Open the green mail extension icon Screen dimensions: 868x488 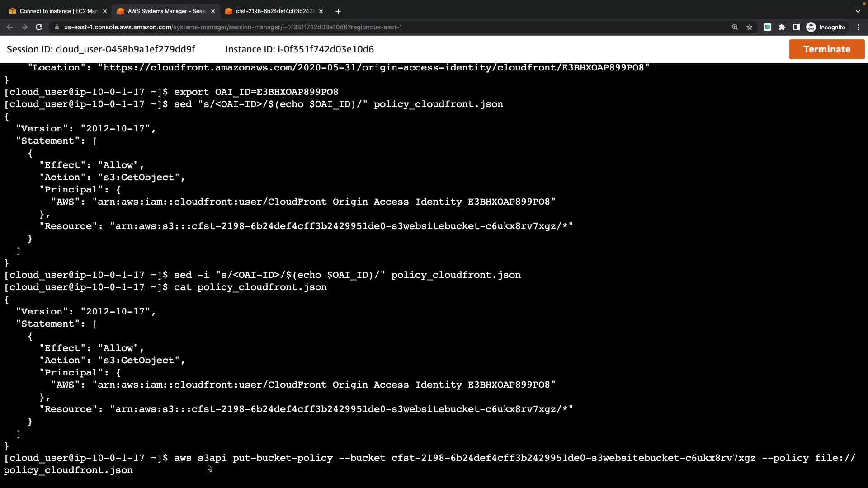[767, 27]
